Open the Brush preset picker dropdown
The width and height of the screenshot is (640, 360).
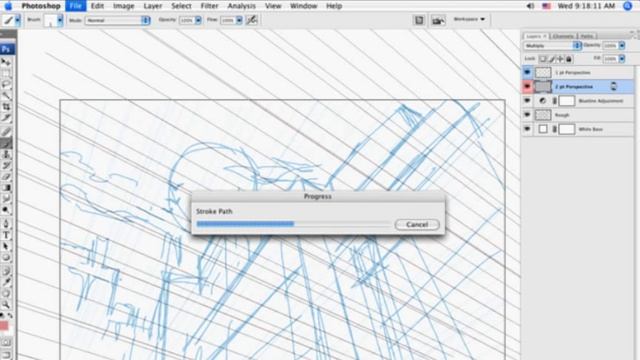[60, 20]
